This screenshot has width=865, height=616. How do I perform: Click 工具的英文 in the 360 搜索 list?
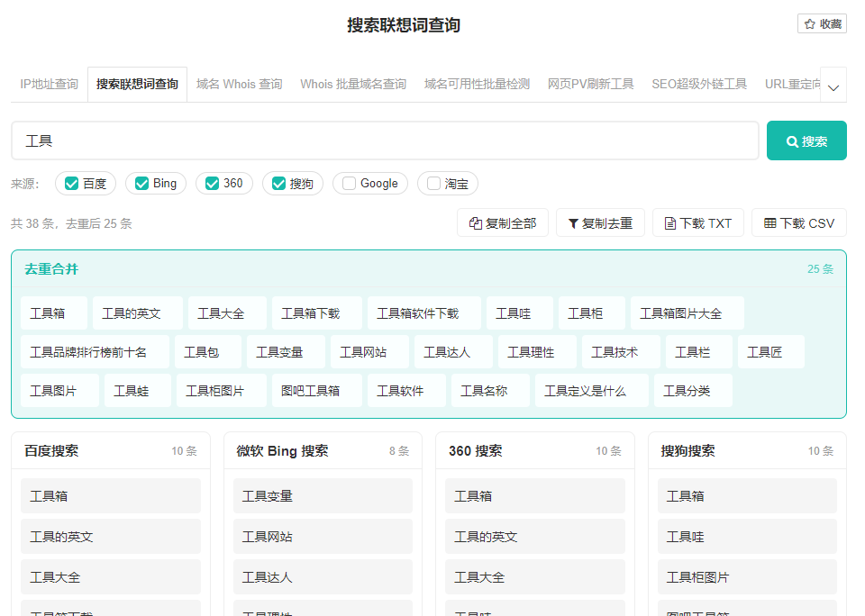click(x=535, y=537)
